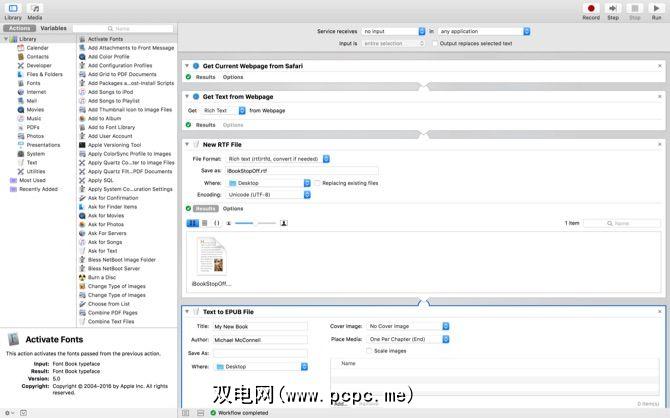Choose Files & Folders category
Image resolution: width=670 pixels, height=418 pixels.
tap(44, 74)
